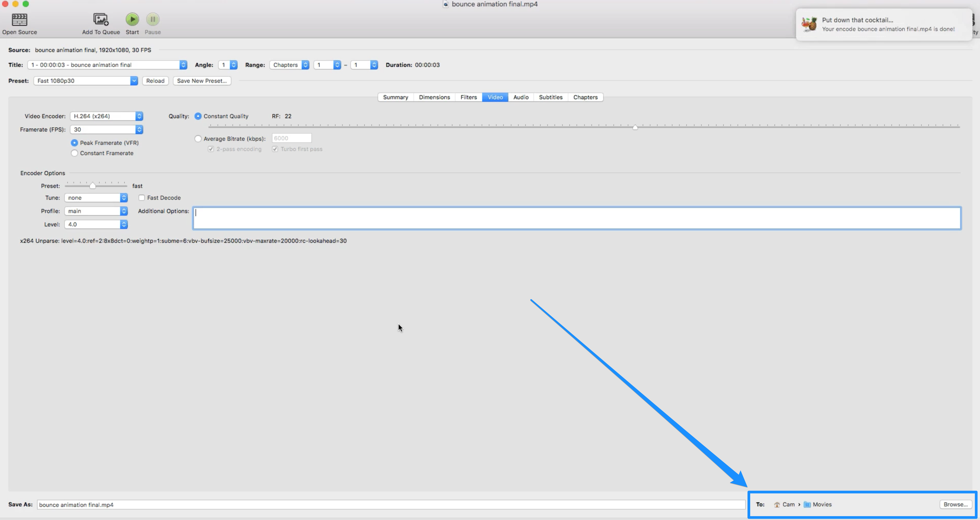Click the Subtitles tab icon
The width and height of the screenshot is (980, 520).
[550, 97]
